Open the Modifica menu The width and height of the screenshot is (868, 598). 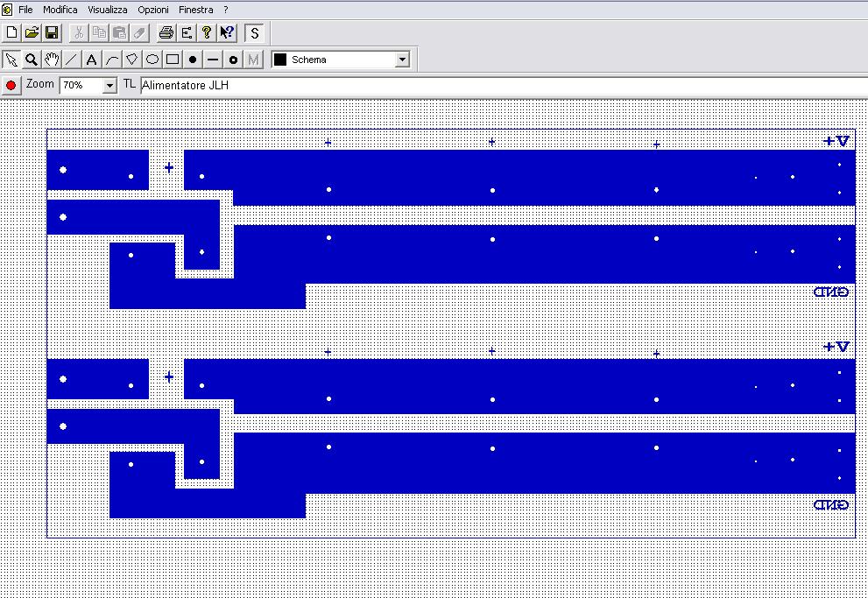tap(60, 10)
